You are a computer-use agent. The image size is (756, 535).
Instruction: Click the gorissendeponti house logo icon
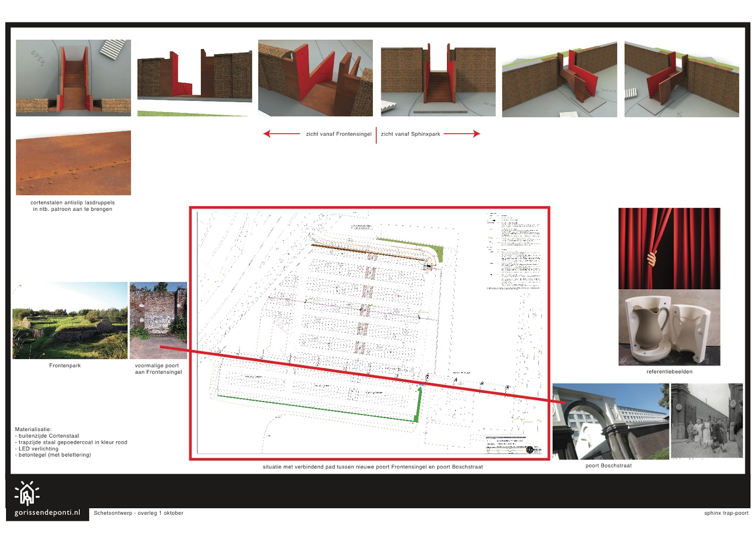(27, 493)
